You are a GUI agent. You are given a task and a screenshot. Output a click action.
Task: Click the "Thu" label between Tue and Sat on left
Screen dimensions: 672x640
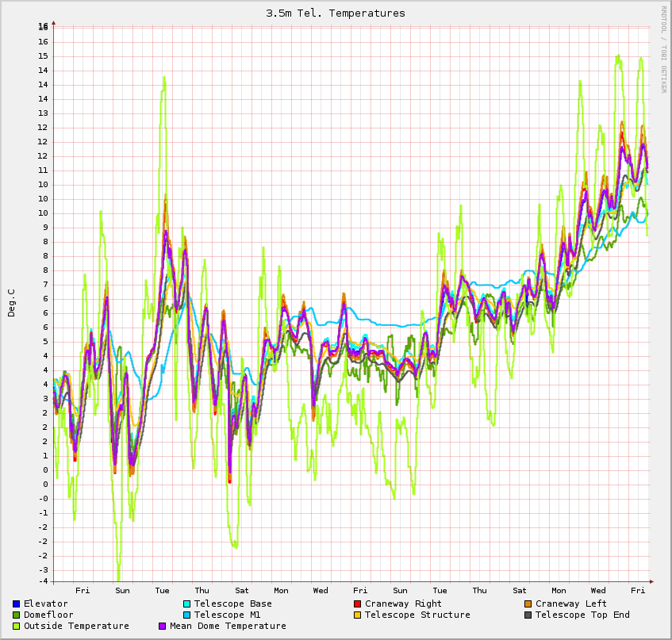click(202, 591)
